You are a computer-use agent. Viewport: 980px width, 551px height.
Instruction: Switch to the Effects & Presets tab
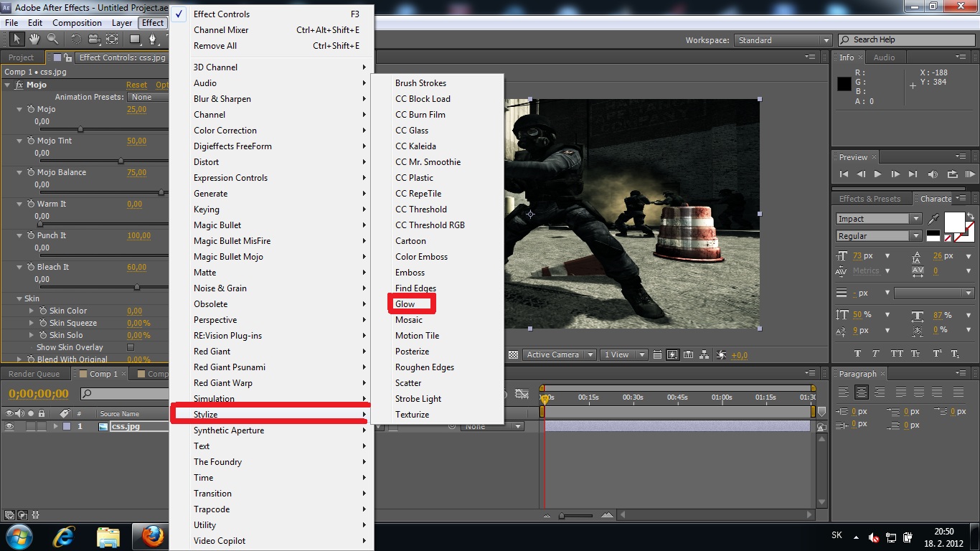pos(870,199)
